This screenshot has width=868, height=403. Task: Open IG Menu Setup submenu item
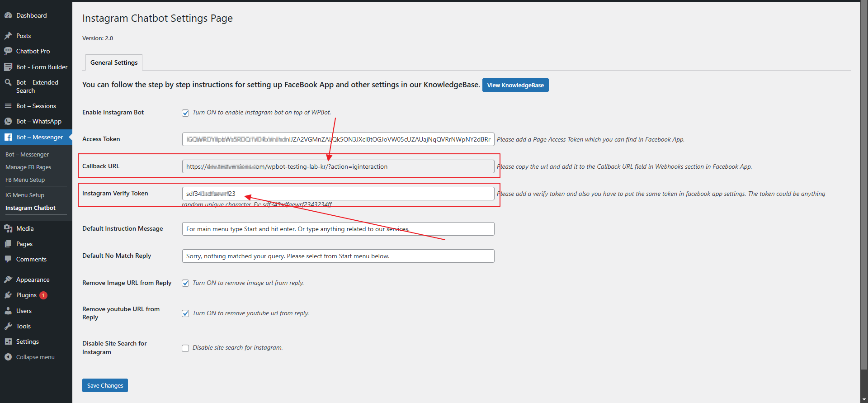tap(25, 195)
